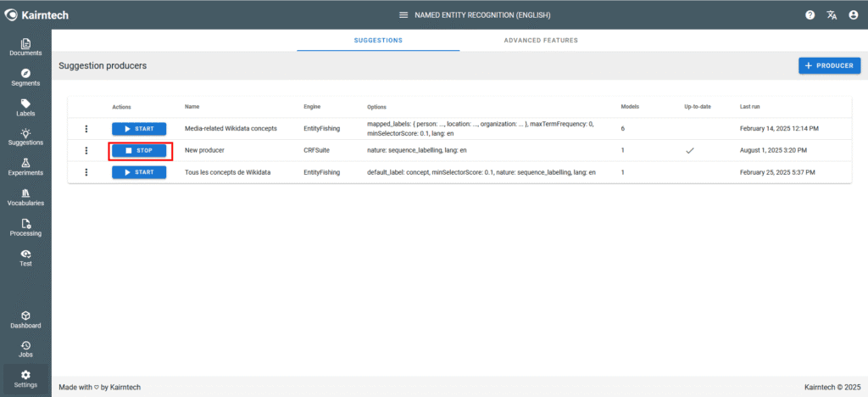The image size is (868, 397).
Task: Select the Tous les concepts de Wikidata name
Action: (x=227, y=172)
